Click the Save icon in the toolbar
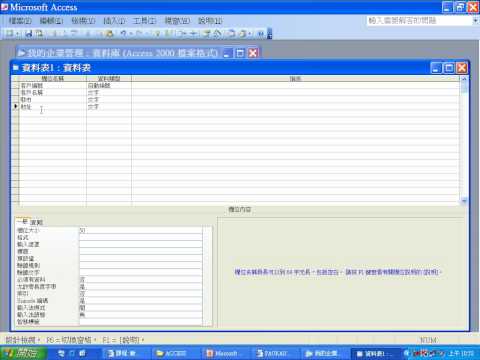This screenshot has width=480, height=360. pyautogui.click(x=29, y=33)
